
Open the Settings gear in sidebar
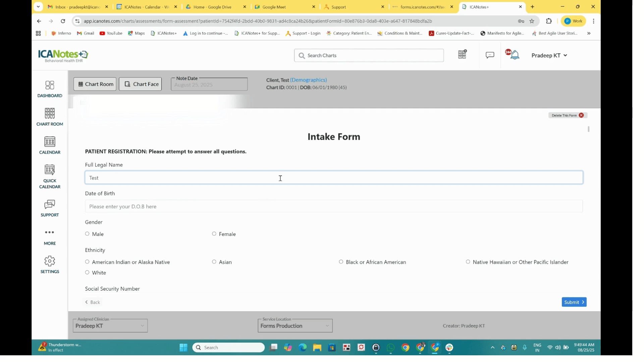click(x=50, y=265)
